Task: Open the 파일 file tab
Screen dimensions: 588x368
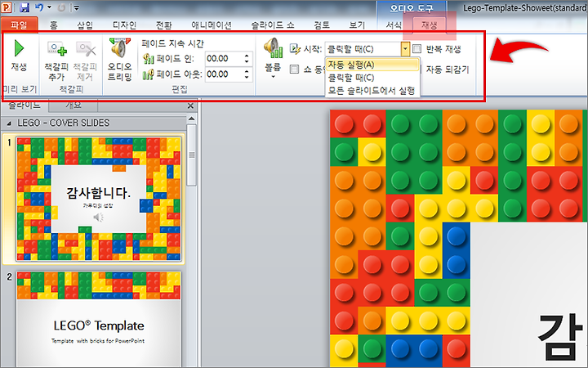Action: pyautogui.click(x=19, y=25)
